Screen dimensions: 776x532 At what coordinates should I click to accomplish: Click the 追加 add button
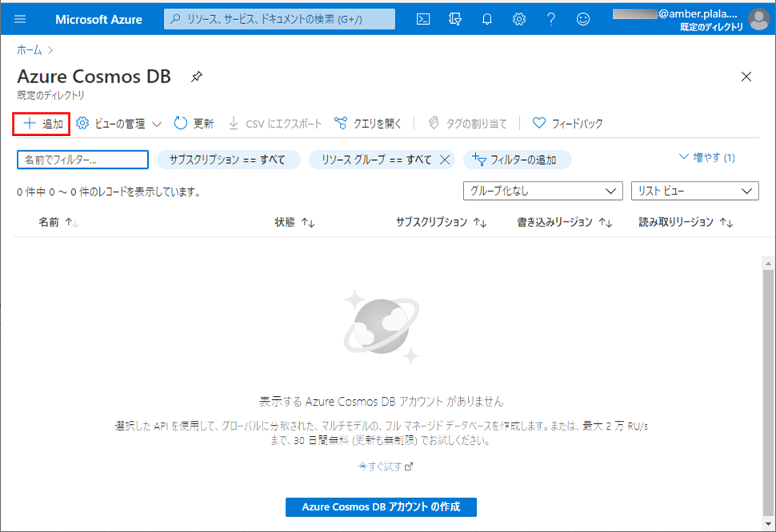click(x=42, y=124)
